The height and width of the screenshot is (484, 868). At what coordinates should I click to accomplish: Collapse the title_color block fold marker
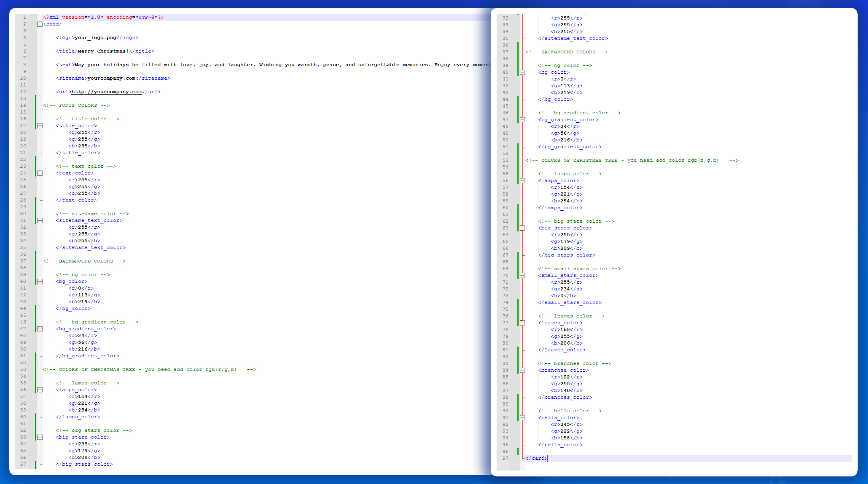40,126
